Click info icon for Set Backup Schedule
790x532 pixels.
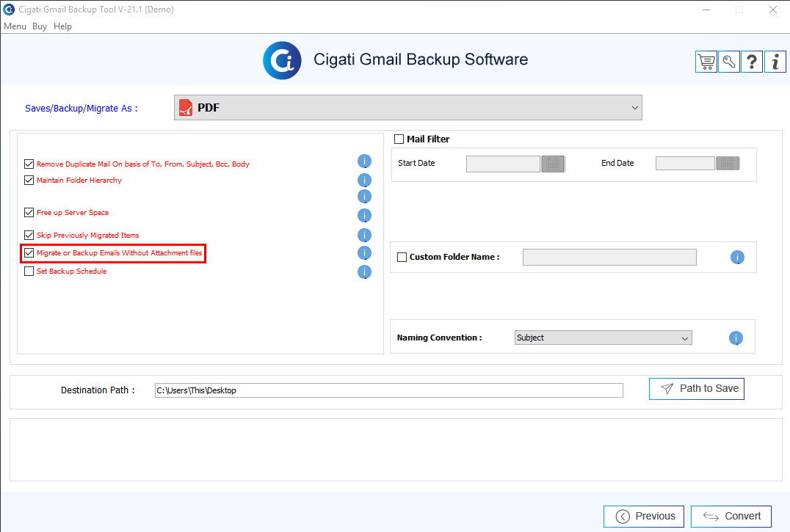point(364,272)
